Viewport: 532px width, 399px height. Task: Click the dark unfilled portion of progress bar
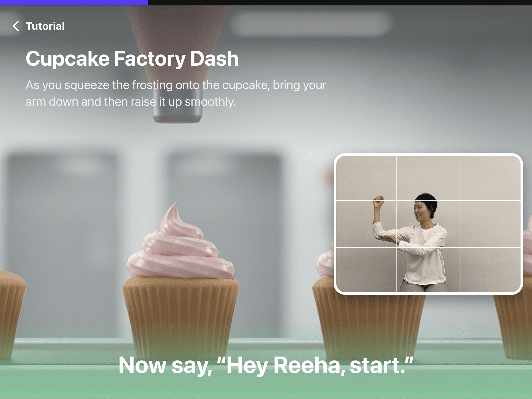pos(340,2)
